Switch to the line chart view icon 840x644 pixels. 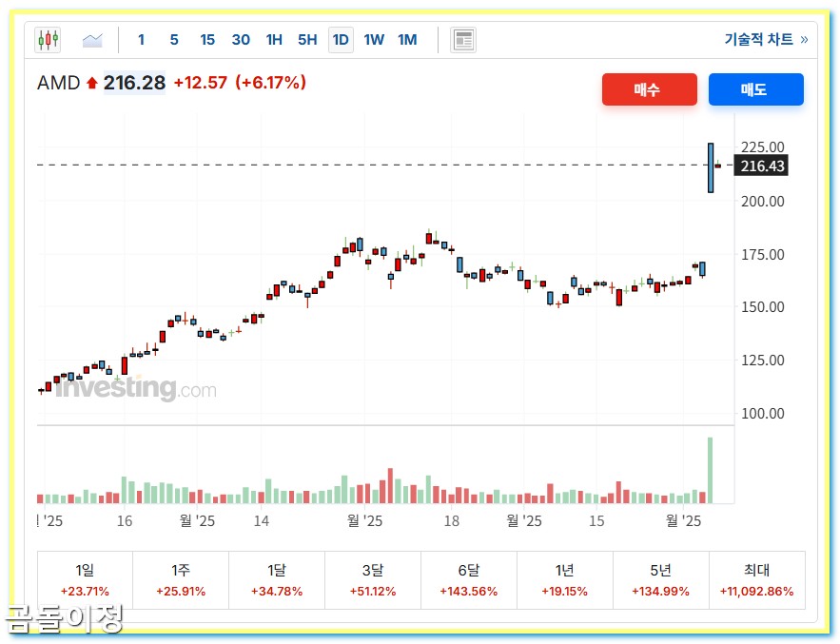point(91,39)
